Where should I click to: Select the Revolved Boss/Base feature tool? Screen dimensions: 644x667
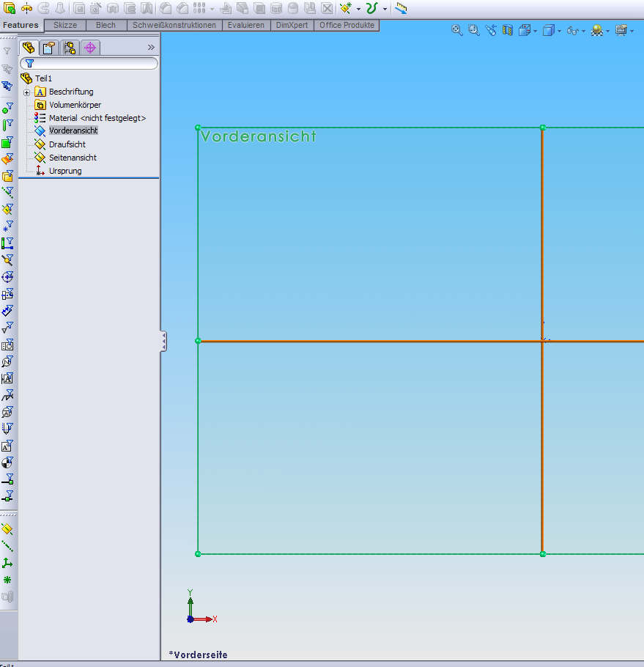click(x=26, y=8)
